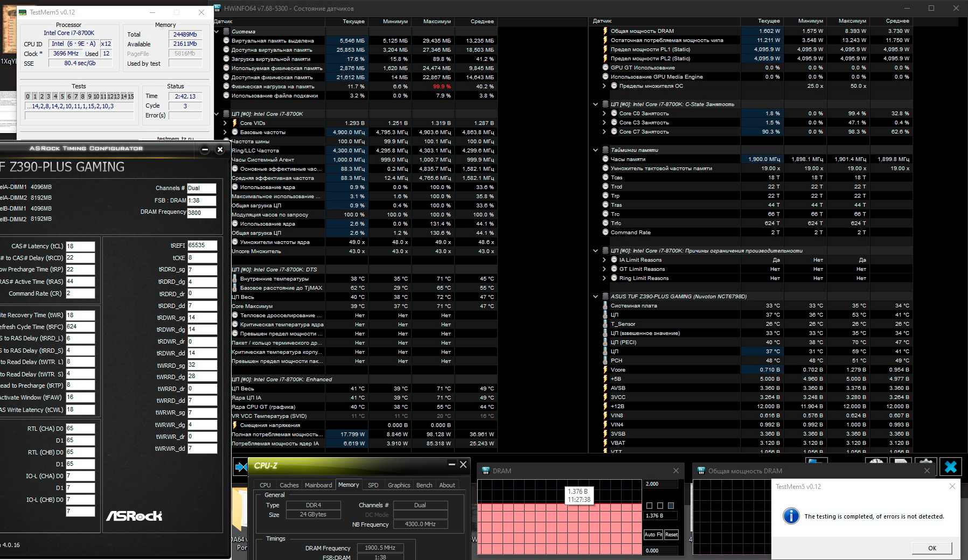This screenshot has width=968, height=560.
Task: Click the lightning icon beside Предел мощности PL1 (Static)
Action: click(605, 49)
